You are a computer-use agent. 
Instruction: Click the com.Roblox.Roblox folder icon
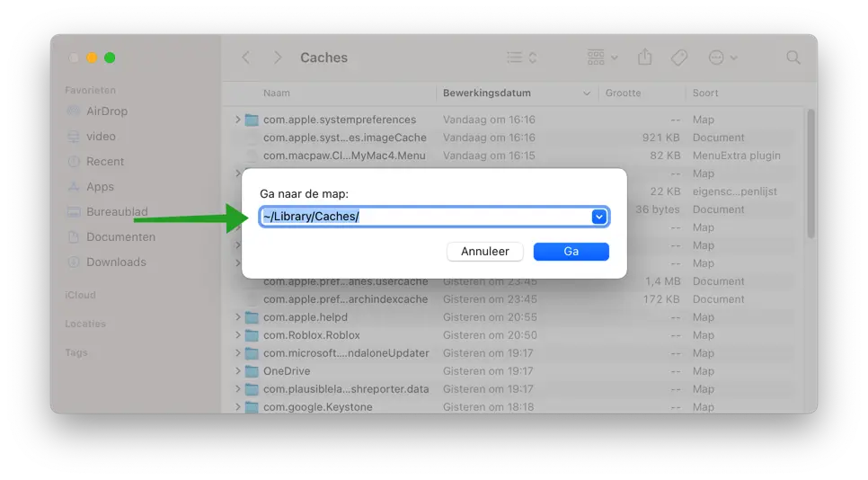click(252, 335)
